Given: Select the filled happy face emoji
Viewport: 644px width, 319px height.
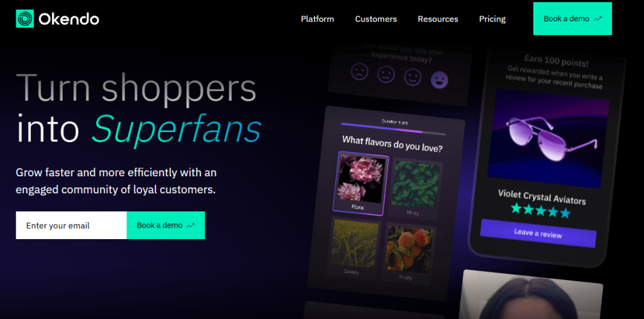Looking at the screenshot, I should pos(440,80).
